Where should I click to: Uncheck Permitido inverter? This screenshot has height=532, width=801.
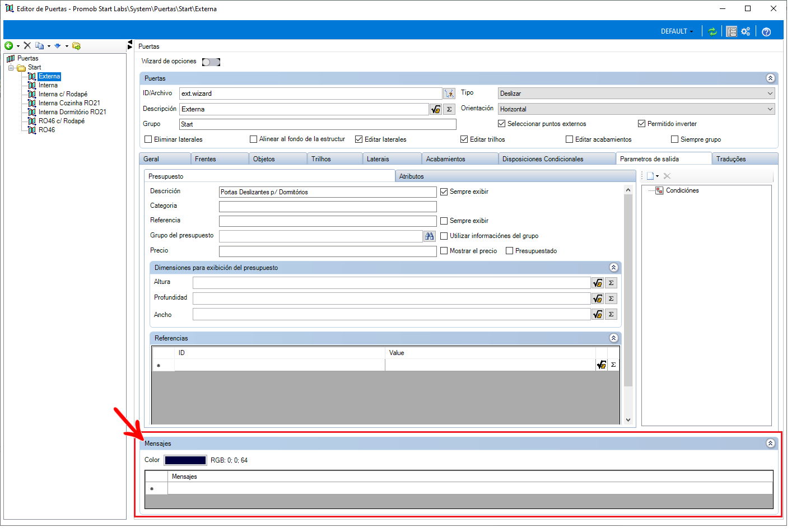coord(641,124)
